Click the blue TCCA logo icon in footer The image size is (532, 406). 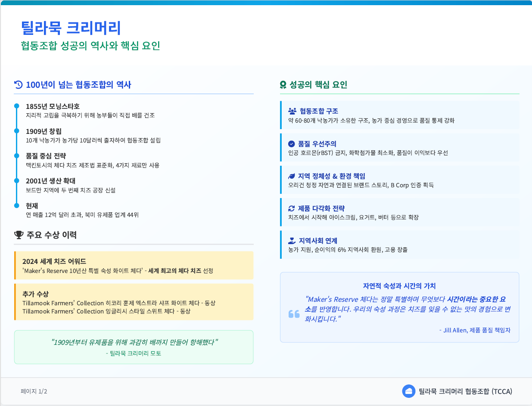pyautogui.click(x=408, y=391)
